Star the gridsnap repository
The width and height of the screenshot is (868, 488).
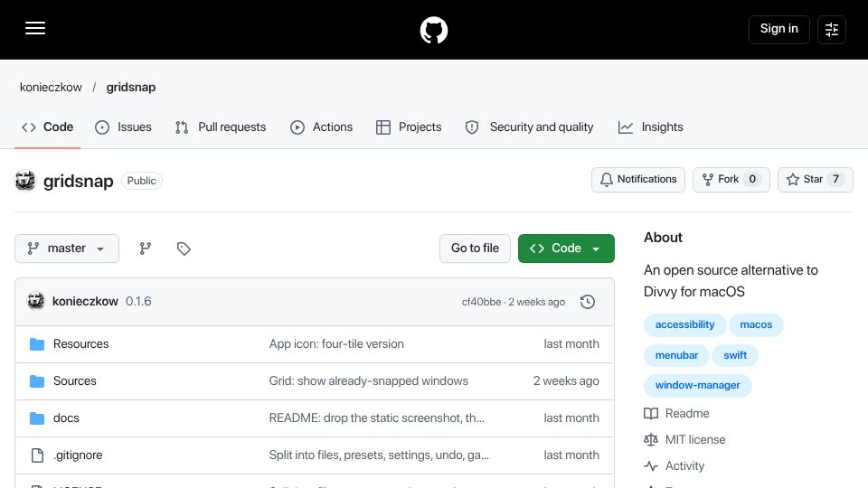(x=815, y=179)
